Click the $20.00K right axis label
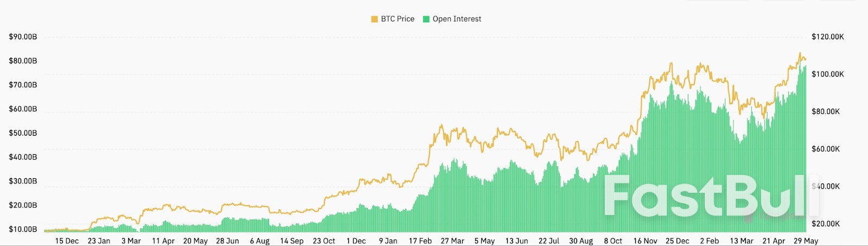Image resolution: width=868 pixels, height=246 pixels. pos(825,224)
